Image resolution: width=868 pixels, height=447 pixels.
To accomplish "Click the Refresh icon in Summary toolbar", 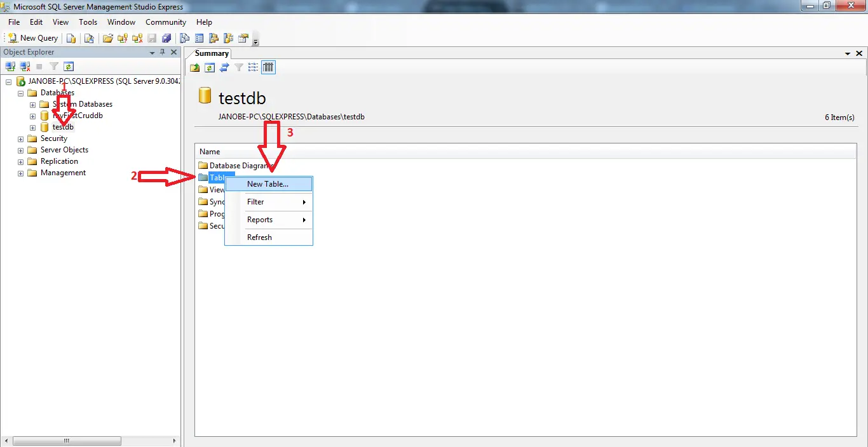I will [x=210, y=67].
